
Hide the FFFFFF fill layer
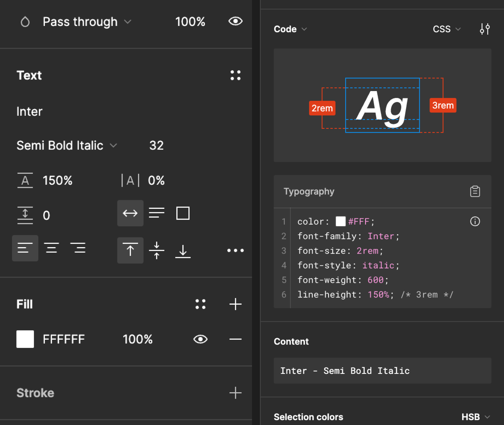pos(200,339)
